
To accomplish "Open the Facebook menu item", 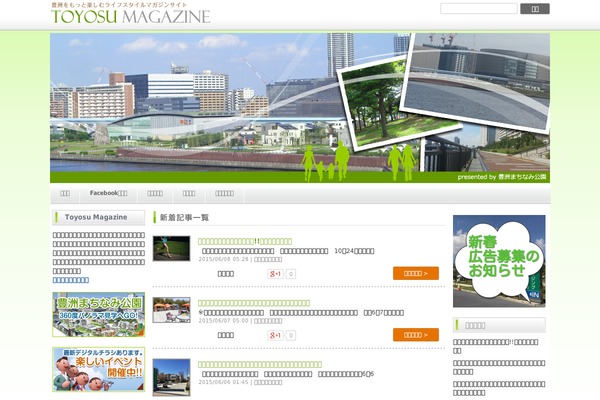I will click(x=108, y=193).
